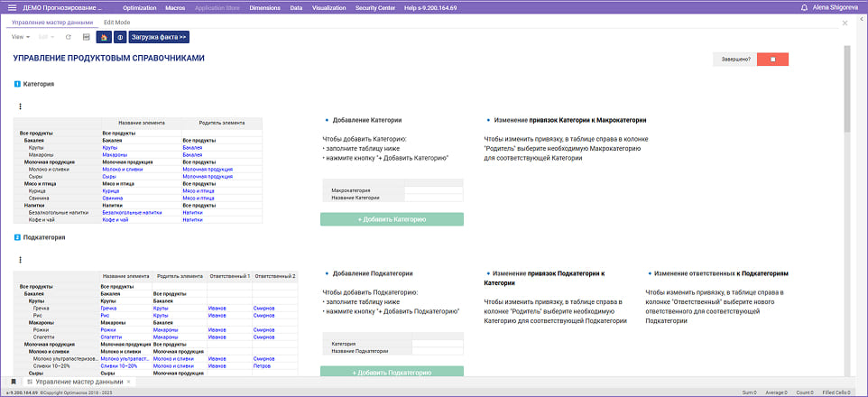Click + Добавить Категорию button

[392, 219]
